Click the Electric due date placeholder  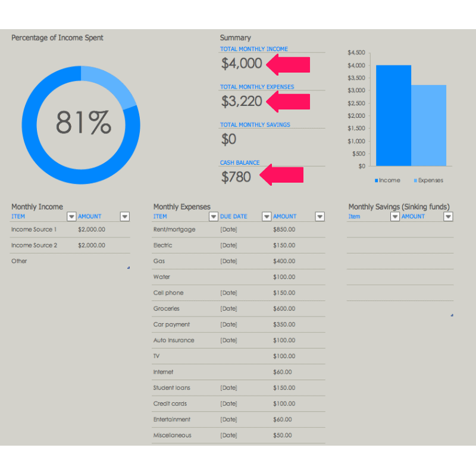228,245
